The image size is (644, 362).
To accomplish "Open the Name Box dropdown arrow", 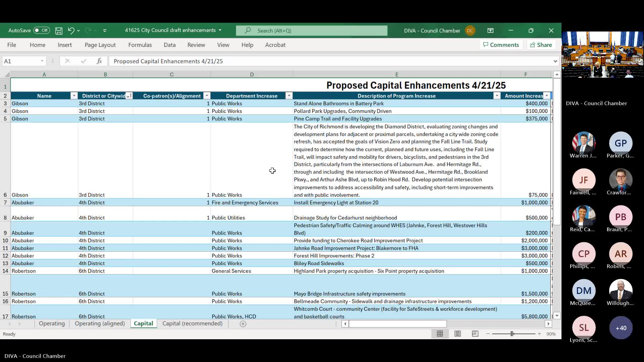I will tap(42, 61).
